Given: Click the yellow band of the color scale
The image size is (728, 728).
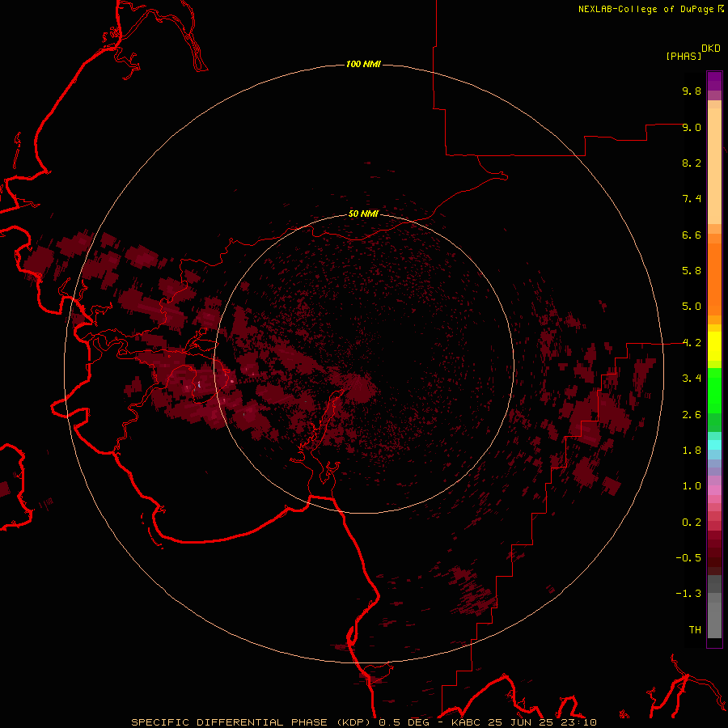Looking at the screenshot, I should pos(714,346).
